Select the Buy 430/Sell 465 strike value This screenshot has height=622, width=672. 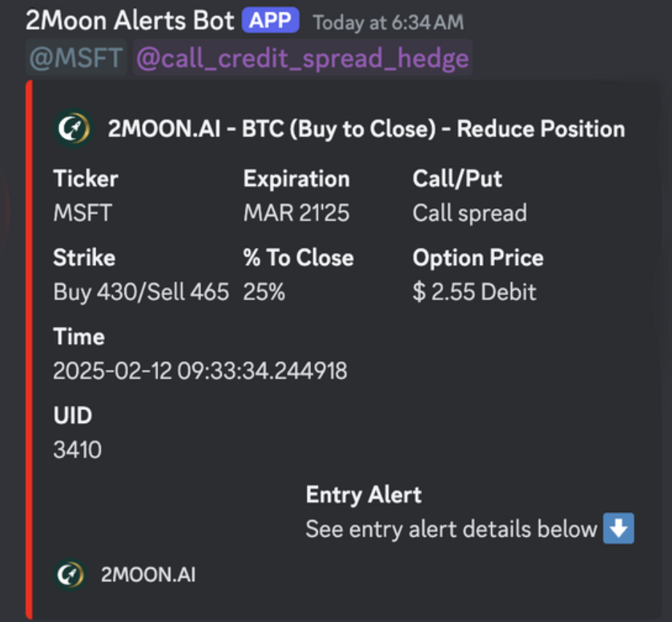[141, 292]
